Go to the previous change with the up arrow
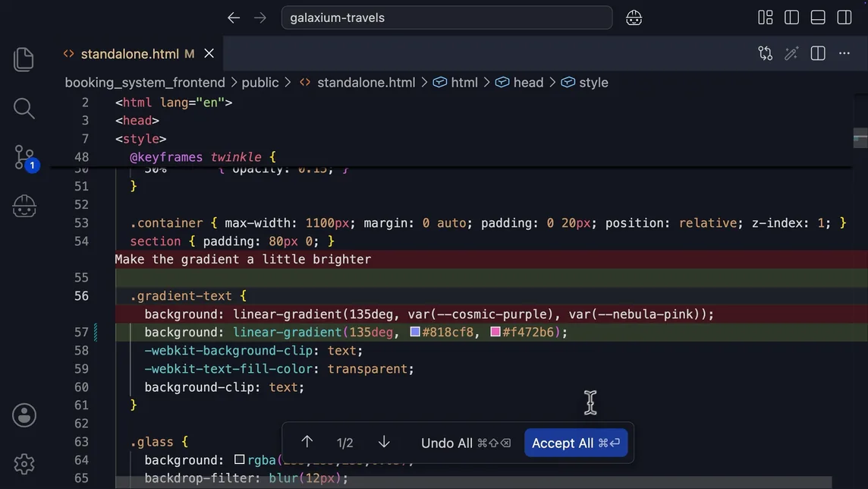The width and height of the screenshot is (868, 489). click(307, 442)
